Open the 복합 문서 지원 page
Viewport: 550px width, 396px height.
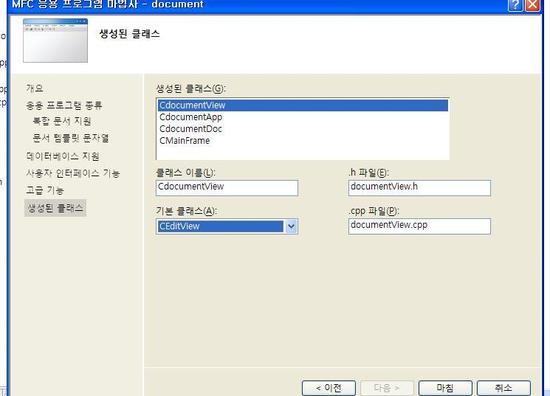pyautogui.click(x=62, y=121)
